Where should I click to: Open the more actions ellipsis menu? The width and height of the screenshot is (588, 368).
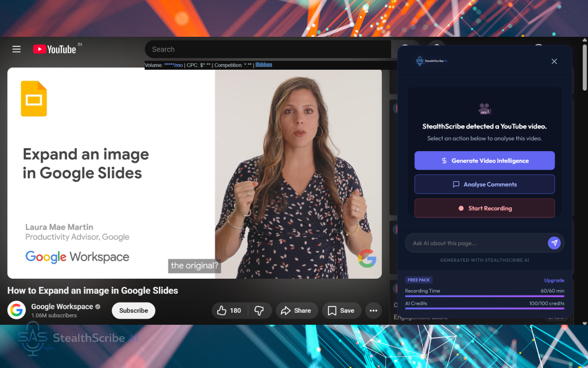(x=373, y=310)
